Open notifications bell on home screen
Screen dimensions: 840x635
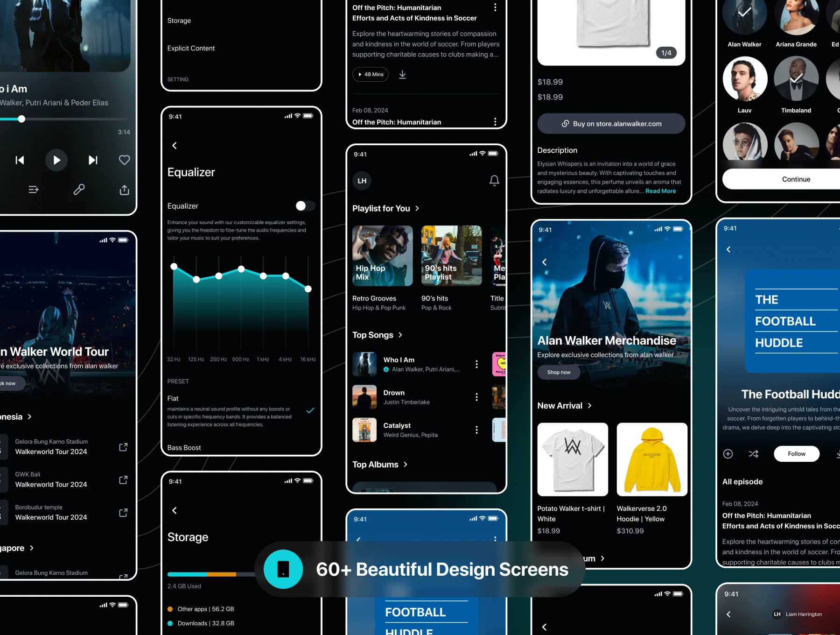coord(494,181)
